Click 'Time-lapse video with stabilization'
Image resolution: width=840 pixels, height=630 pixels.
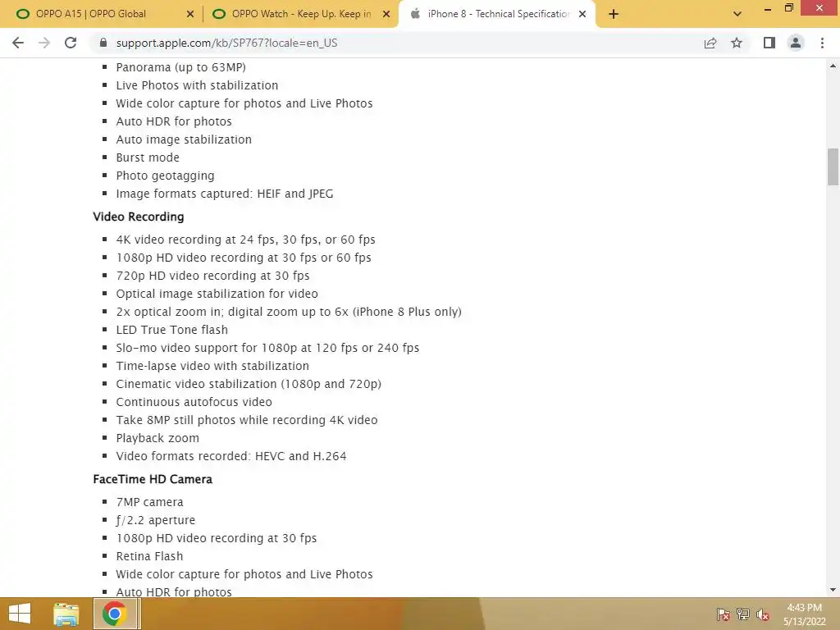(212, 366)
